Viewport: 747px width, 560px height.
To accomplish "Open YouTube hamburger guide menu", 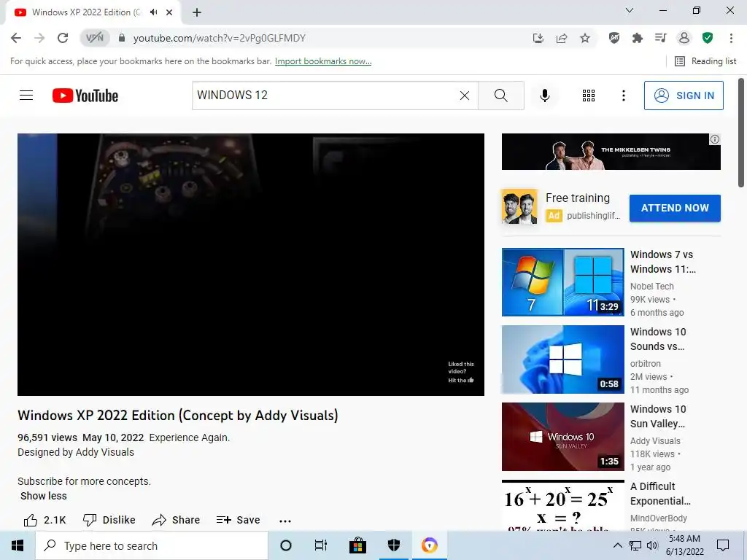I will point(26,96).
